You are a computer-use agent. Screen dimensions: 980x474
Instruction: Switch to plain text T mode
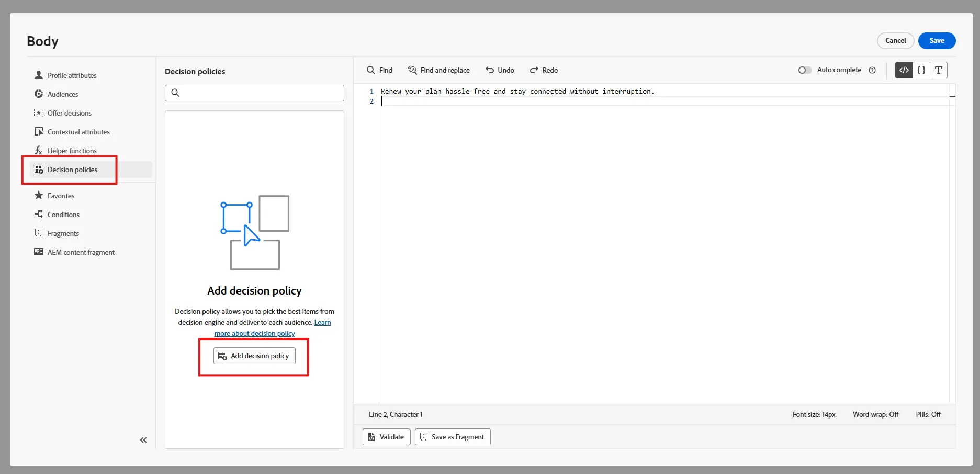click(x=939, y=70)
